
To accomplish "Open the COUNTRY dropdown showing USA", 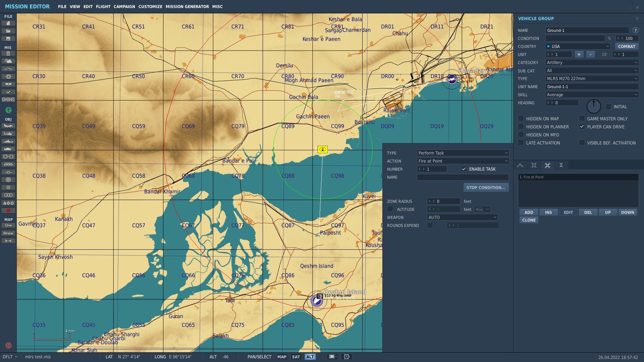I will pyautogui.click(x=578, y=46).
